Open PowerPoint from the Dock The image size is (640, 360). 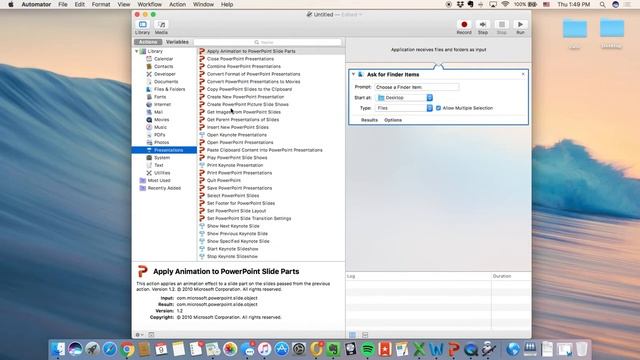click(453, 349)
